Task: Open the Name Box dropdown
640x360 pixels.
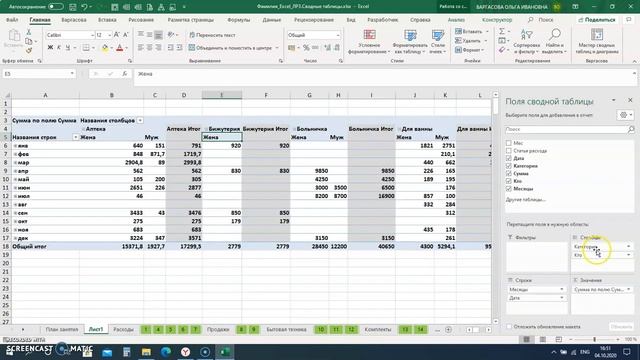Action: click(72, 74)
